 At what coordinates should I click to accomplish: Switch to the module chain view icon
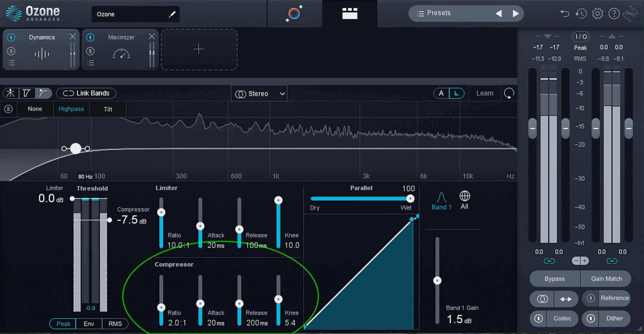(x=350, y=13)
